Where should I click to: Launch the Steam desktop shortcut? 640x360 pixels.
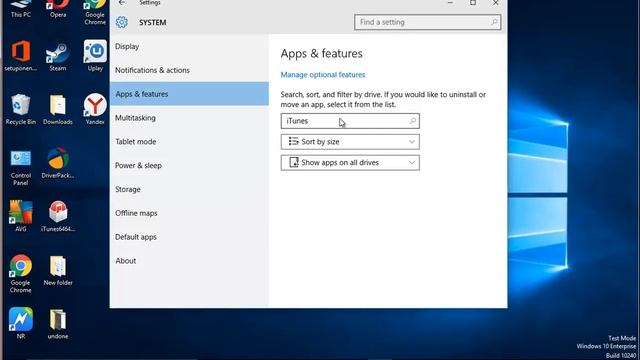[58, 56]
